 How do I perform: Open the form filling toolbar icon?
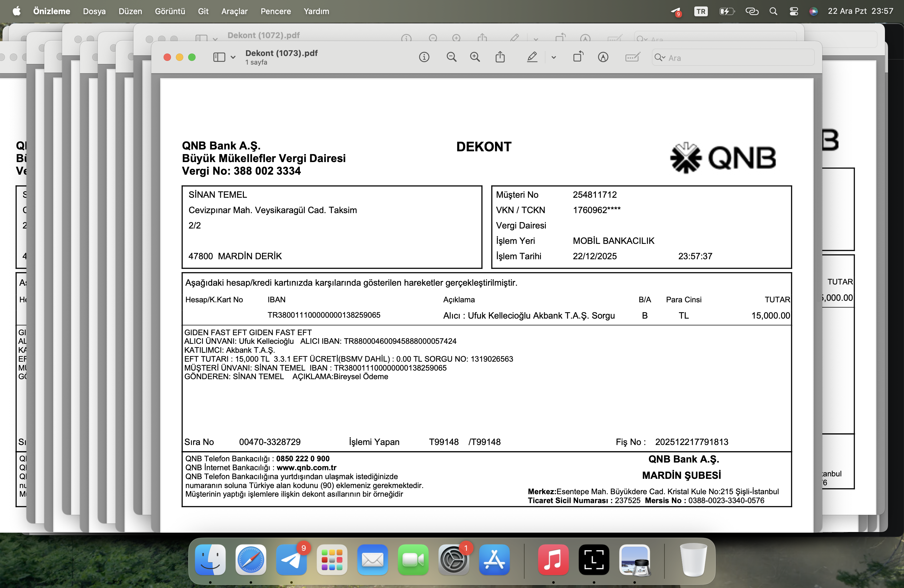click(x=632, y=58)
